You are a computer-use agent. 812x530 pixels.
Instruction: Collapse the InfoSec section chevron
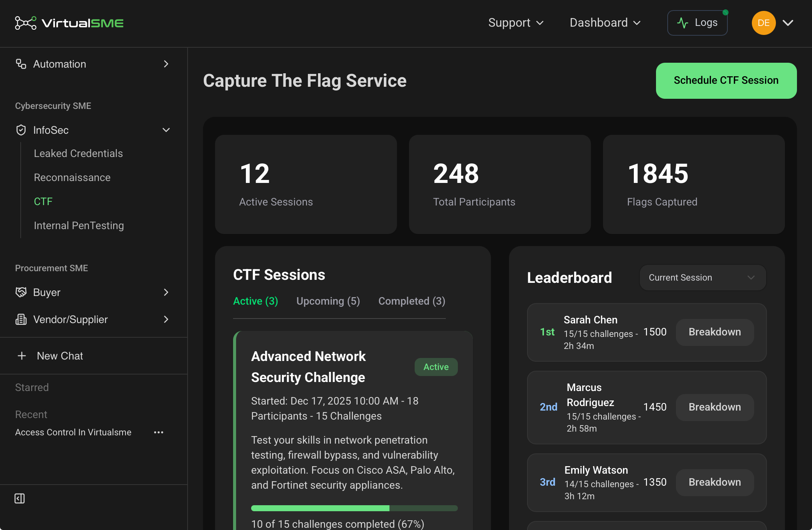click(x=166, y=130)
